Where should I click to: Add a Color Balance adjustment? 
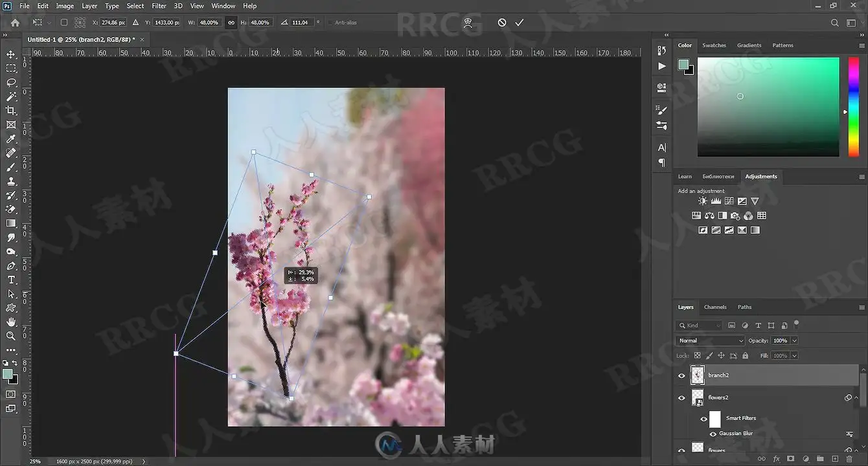[x=709, y=216]
